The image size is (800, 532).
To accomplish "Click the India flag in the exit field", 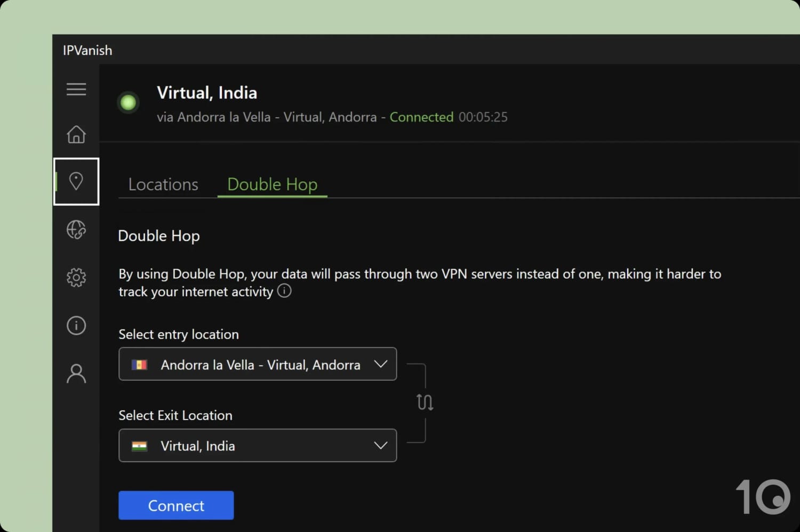I will [139, 446].
